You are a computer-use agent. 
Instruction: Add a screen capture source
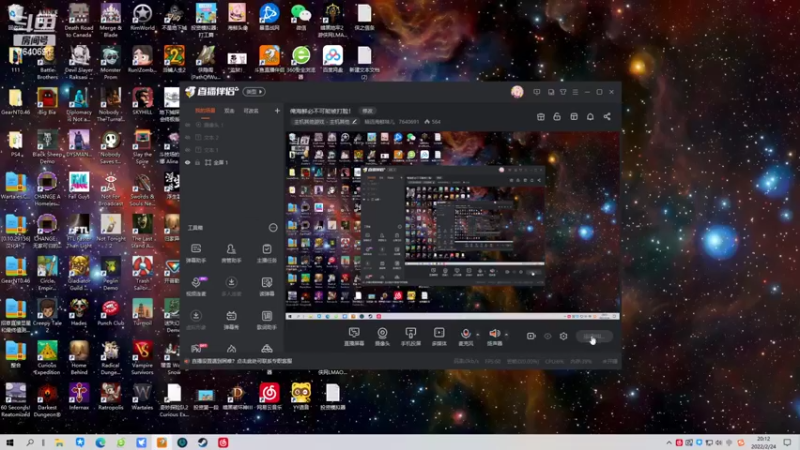click(x=354, y=337)
